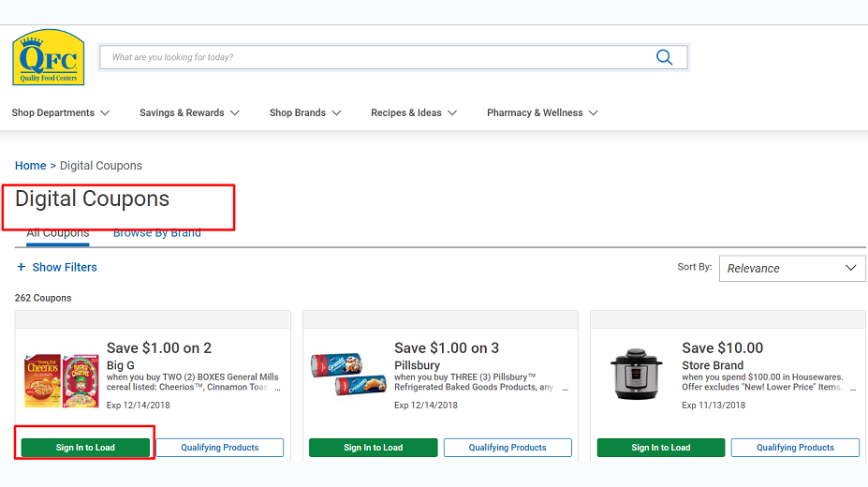The width and height of the screenshot is (868, 487).
Task: Click Sign In to Load for Big G coupon
Action: pos(85,447)
